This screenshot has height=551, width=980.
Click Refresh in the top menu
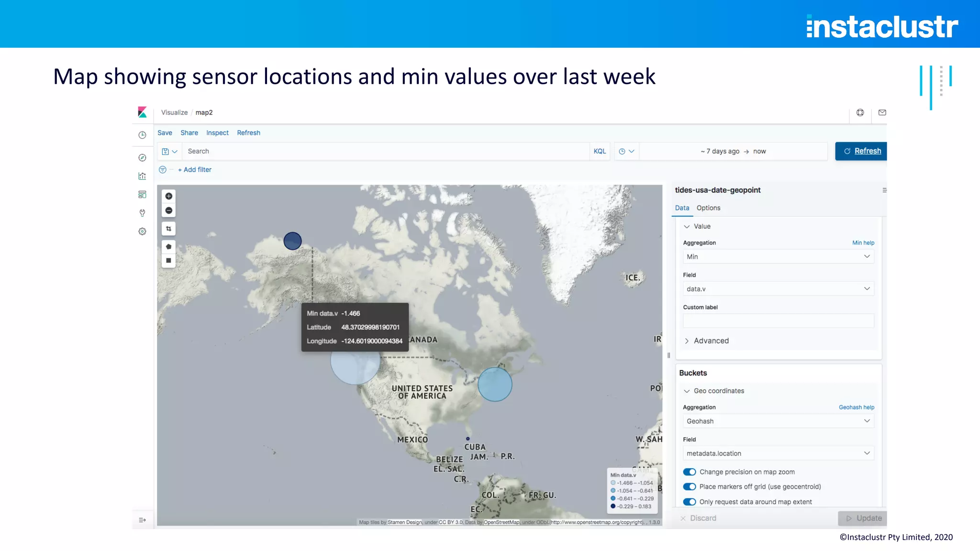click(248, 133)
